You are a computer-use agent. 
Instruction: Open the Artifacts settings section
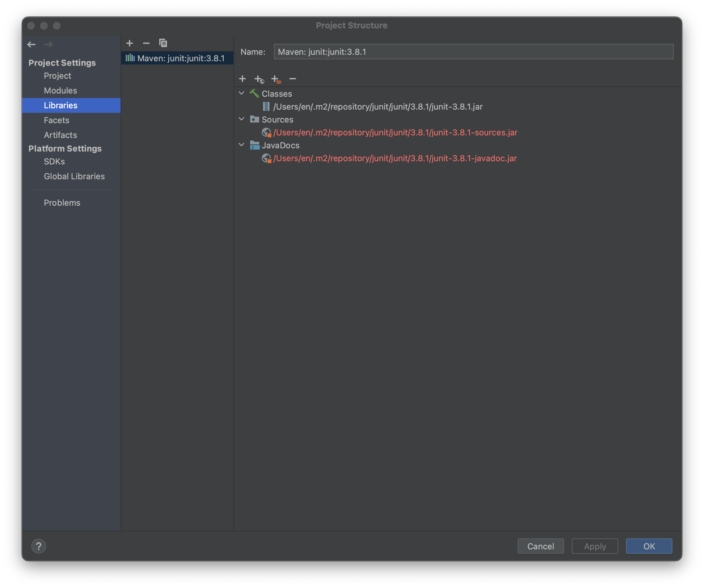(60, 135)
